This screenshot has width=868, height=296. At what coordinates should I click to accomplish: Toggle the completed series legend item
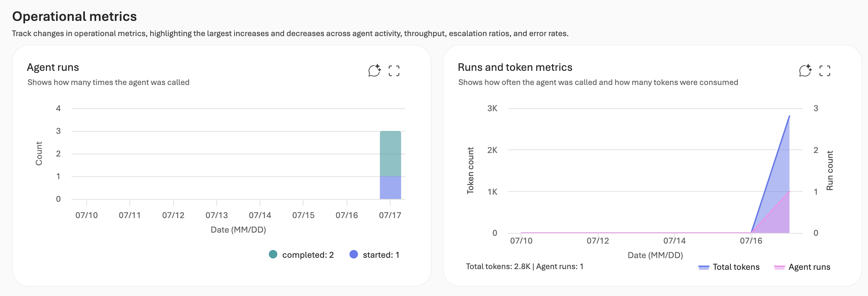pyautogui.click(x=301, y=255)
